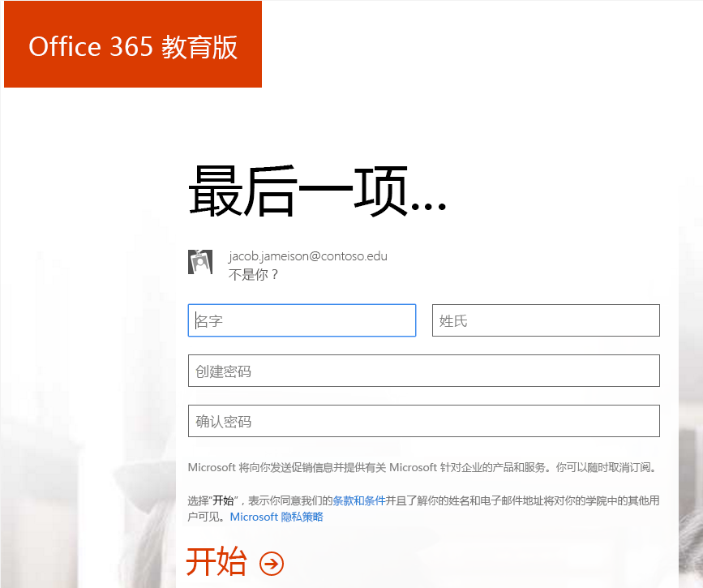
Task: Click the 开始 start button
Action: pyautogui.click(x=216, y=562)
